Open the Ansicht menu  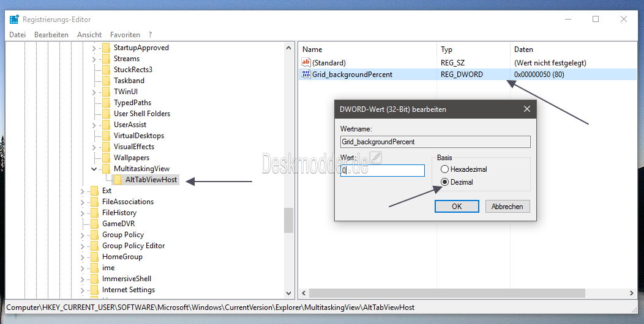pyautogui.click(x=89, y=35)
